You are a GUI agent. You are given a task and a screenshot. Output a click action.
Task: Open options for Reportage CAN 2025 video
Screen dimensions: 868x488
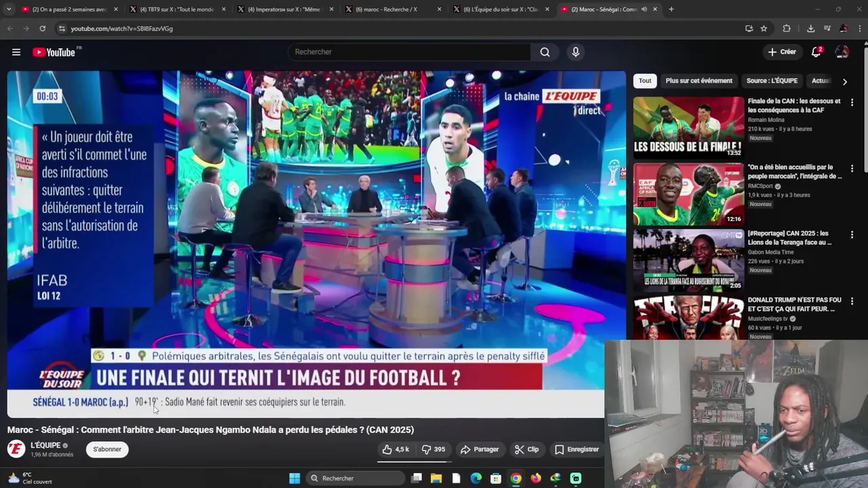(x=852, y=235)
